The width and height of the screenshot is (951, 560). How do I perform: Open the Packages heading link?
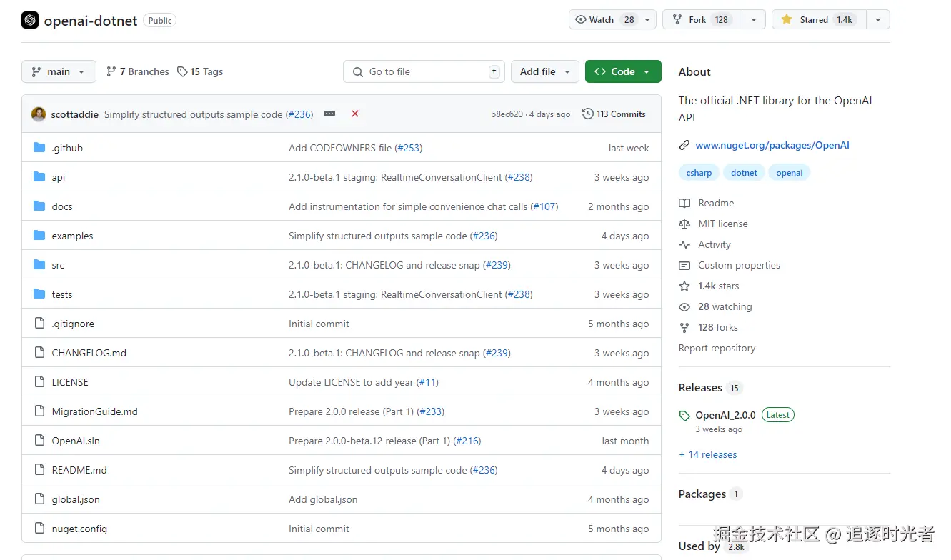[702, 494]
